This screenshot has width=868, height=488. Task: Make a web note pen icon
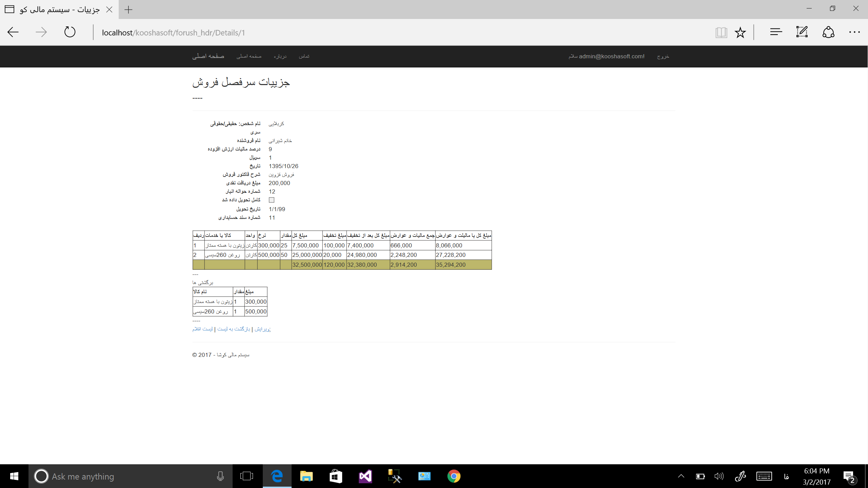coord(802,32)
